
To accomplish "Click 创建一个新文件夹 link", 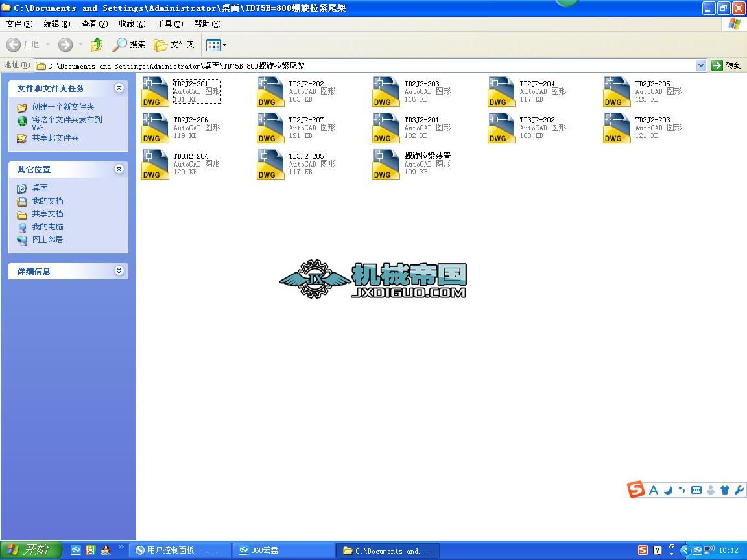I will click(x=63, y=107).
